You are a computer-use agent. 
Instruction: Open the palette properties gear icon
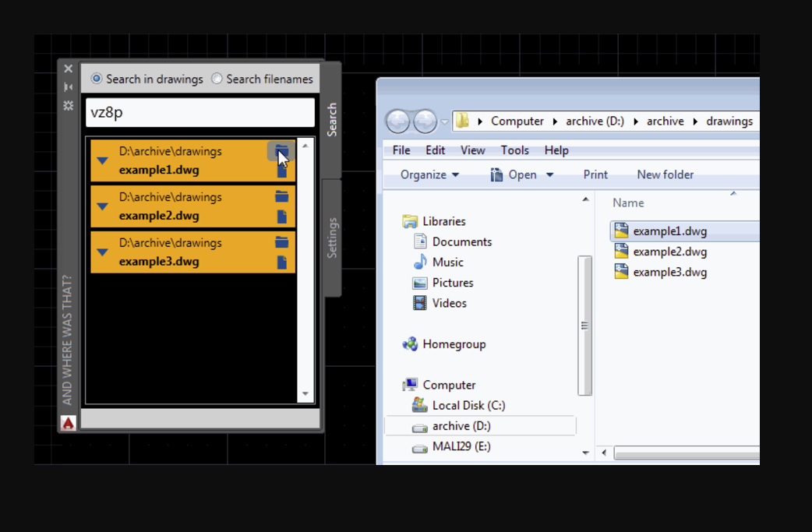click(69, 106)
